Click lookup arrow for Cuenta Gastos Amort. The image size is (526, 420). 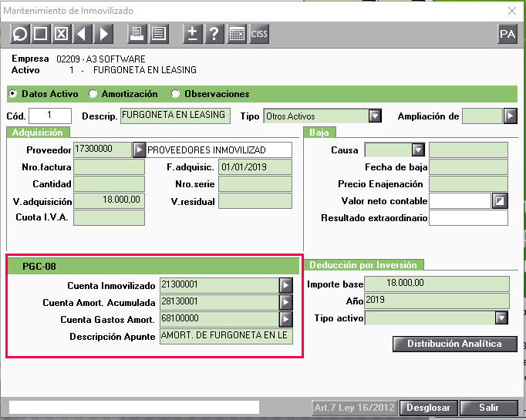(286, 319)
